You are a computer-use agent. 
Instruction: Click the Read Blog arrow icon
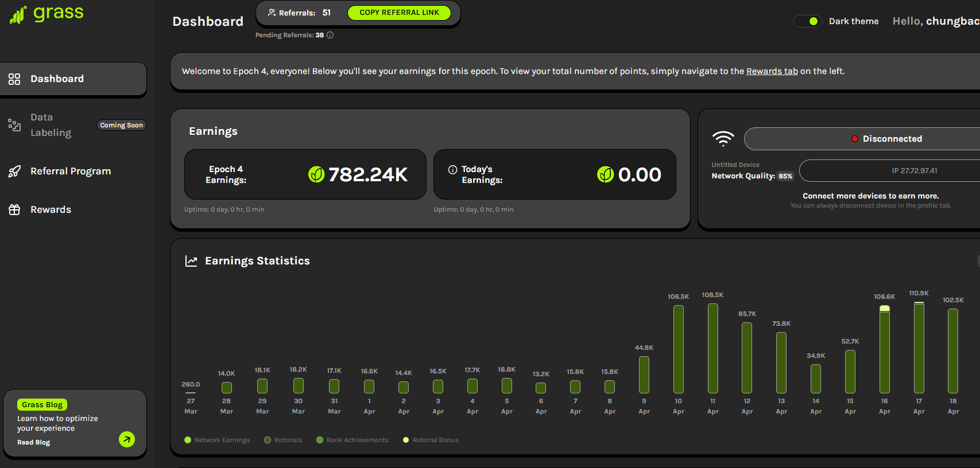[x=127, y=439]
